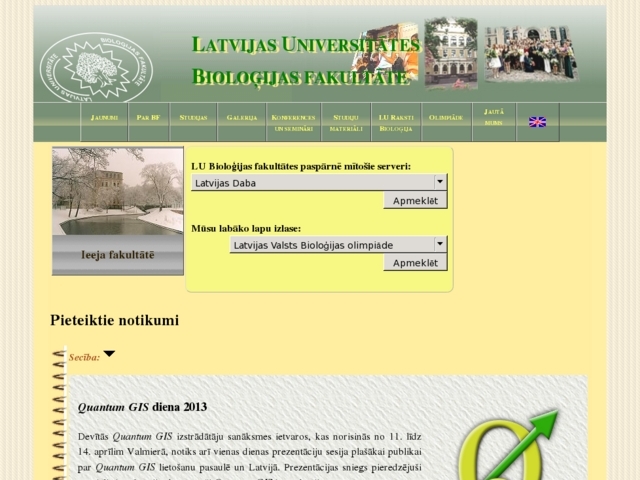The height and width of the screenshot is (480, 640).
Task: Click the Ieeja fakultātē button
Action: tap(118, 255)
